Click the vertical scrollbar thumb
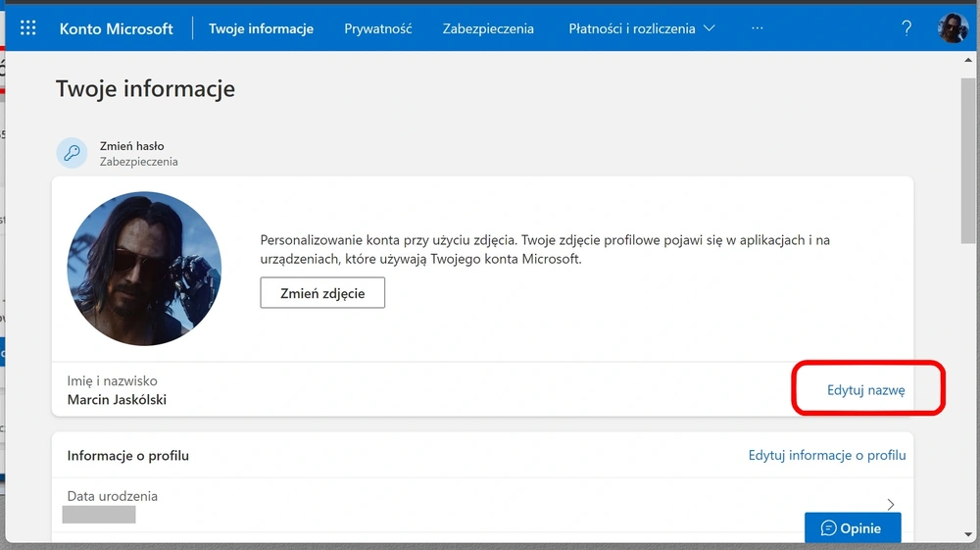Image resolution: width=980 pixels, height=550 pixels. click(968, 161)
